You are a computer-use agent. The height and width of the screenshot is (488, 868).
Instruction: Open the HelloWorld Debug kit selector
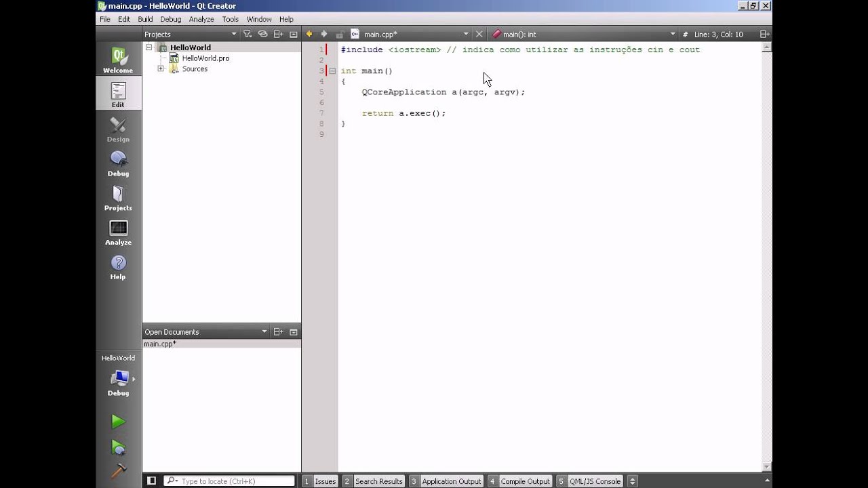coord(119,376)
